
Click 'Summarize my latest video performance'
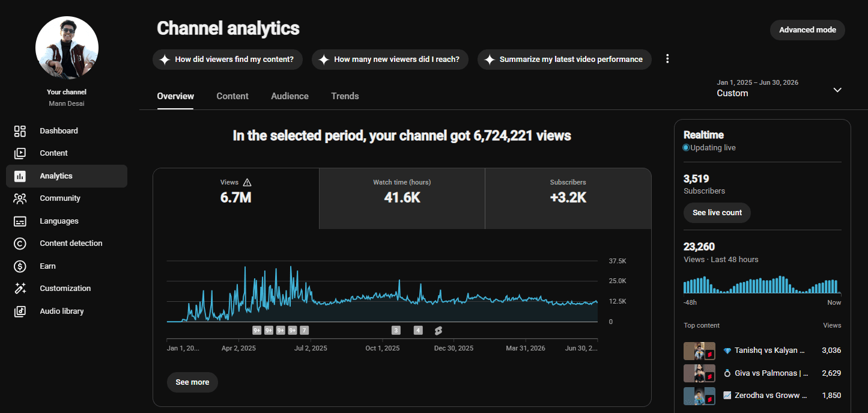pos(565,60)
